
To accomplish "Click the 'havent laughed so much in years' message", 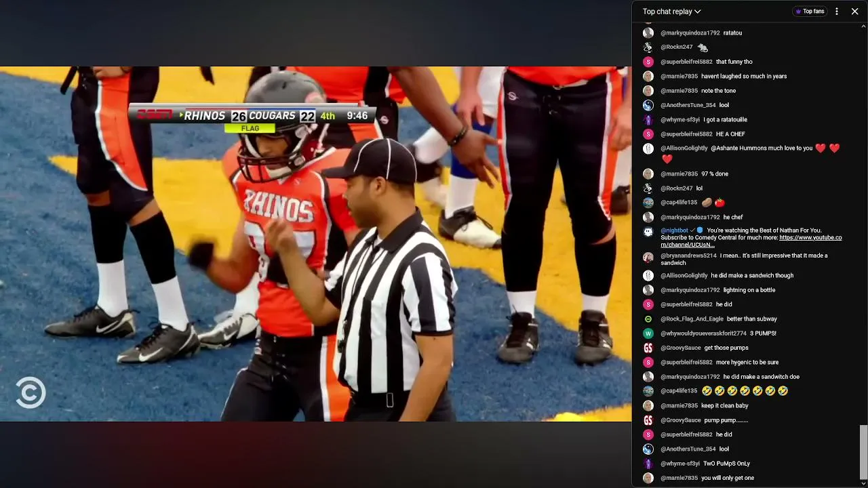I will pos(744,77).
